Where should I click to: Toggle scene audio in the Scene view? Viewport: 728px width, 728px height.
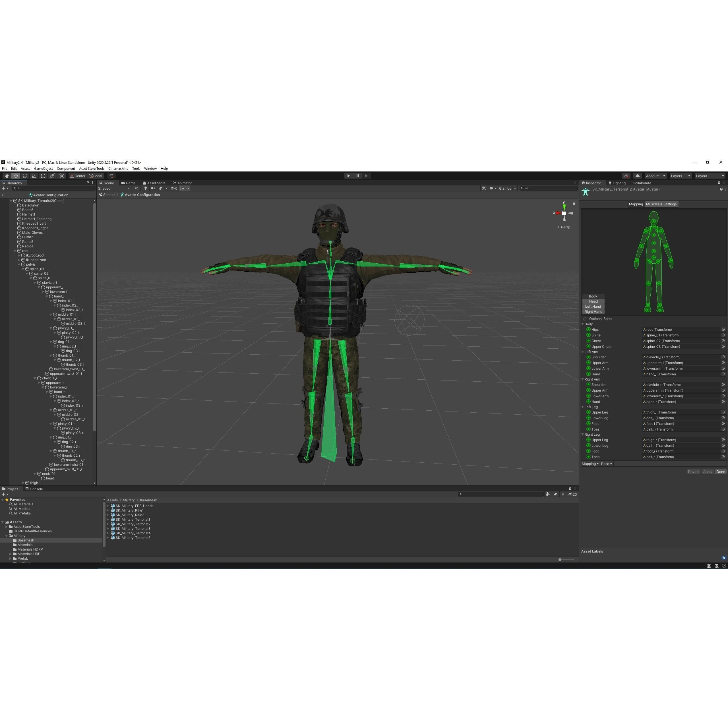tap(153, 189)
